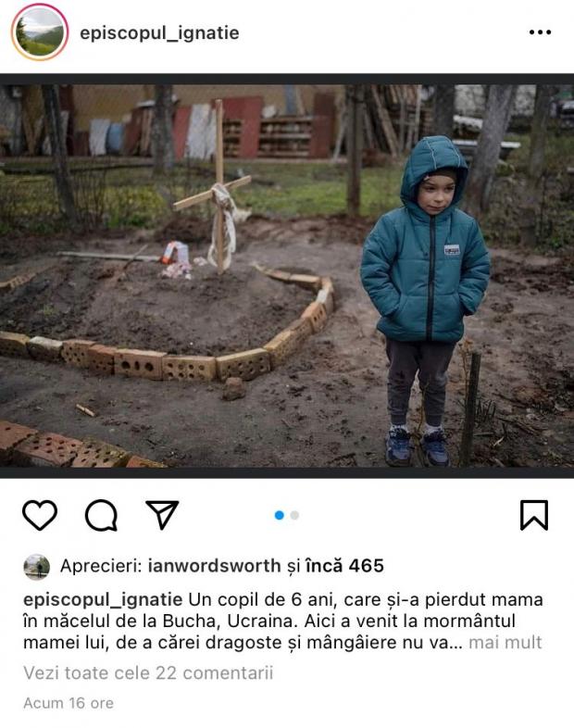Viewport: 574px width, 728px height.
Task: Tap liker avatar beside Aprecieri
Action: tap(37, 567)
